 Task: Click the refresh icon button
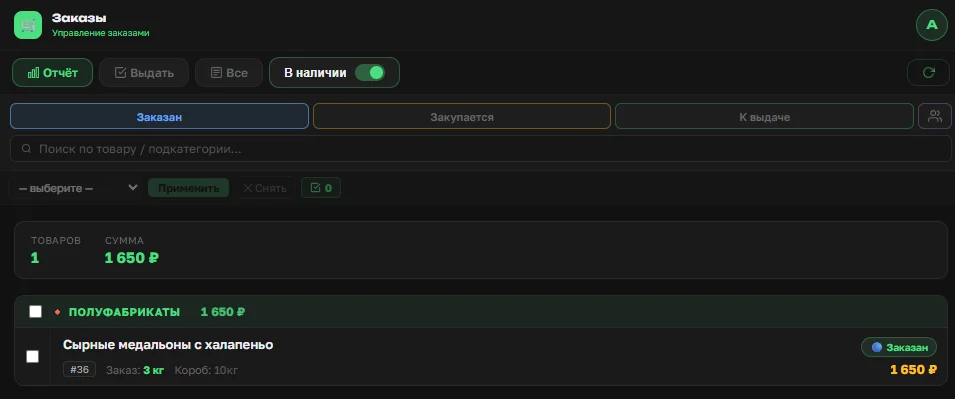pyautogui.click(x=928, y=72)
